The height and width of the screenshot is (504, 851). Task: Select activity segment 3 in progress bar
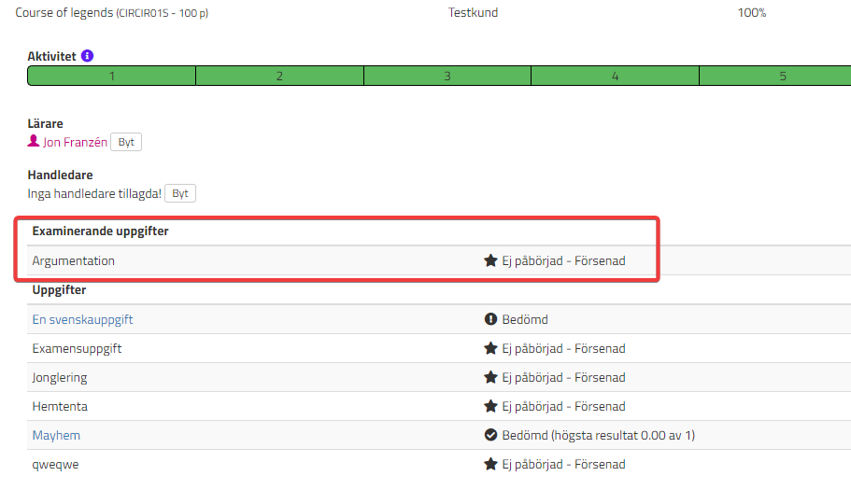(x=447, y=77)
